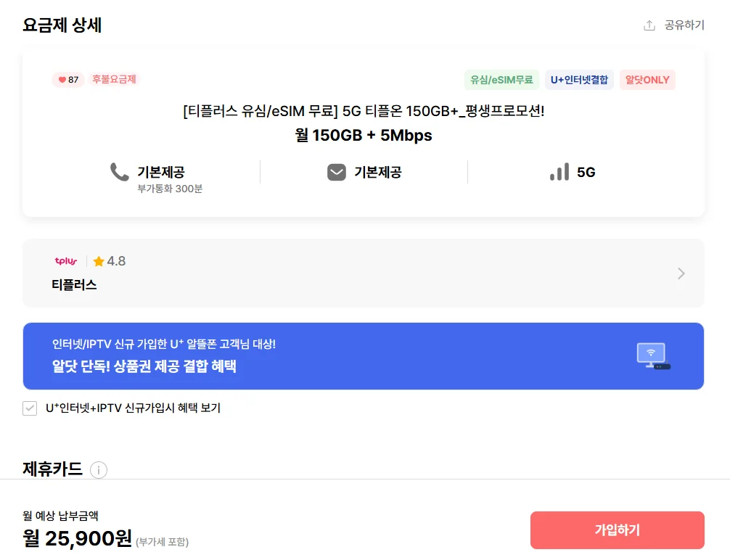
Task: Click the star rating 4.8
Action: point(110,261)
